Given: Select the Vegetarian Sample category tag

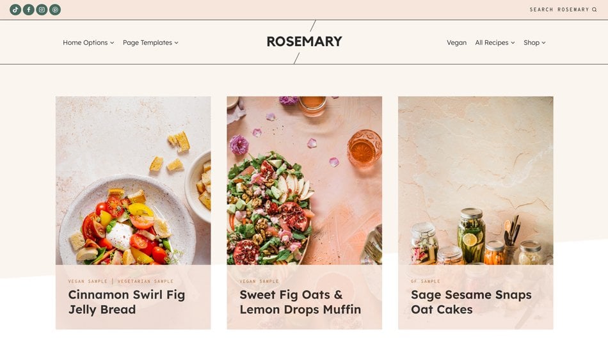Looking at the screenshot, I should (145, 281).
